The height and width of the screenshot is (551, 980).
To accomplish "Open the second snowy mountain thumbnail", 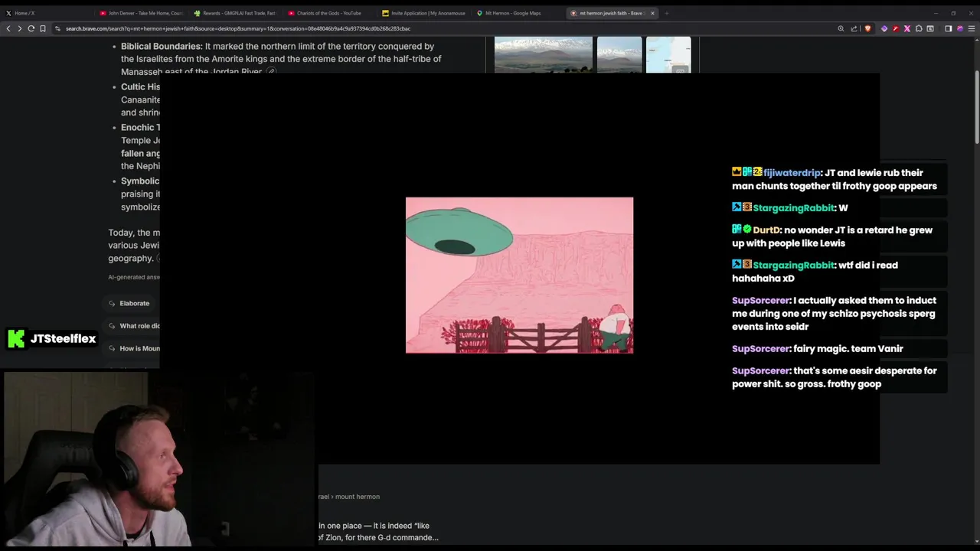I will (619, 54).
